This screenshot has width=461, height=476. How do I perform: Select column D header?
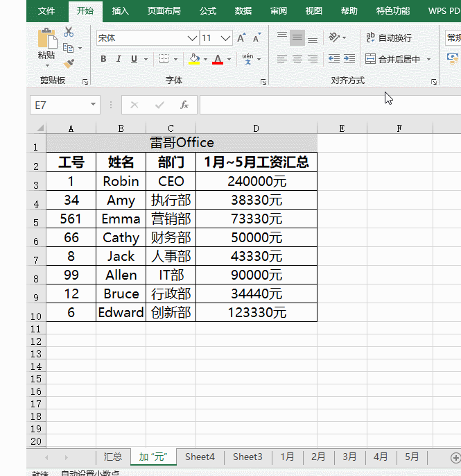(256, 128)
